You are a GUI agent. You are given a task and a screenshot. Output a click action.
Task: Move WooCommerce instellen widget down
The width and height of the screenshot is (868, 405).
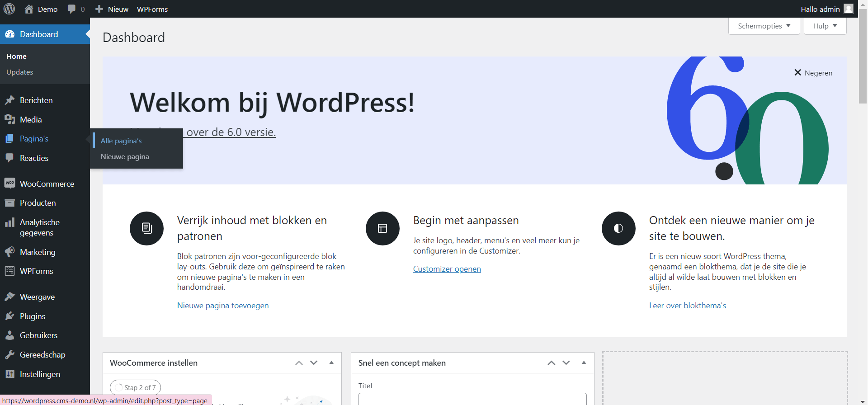click(x=314, y=363)
